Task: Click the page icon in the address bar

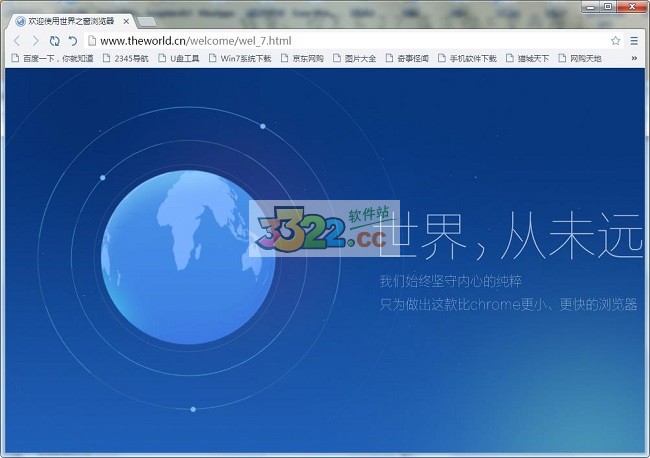Action: point(92,41)
